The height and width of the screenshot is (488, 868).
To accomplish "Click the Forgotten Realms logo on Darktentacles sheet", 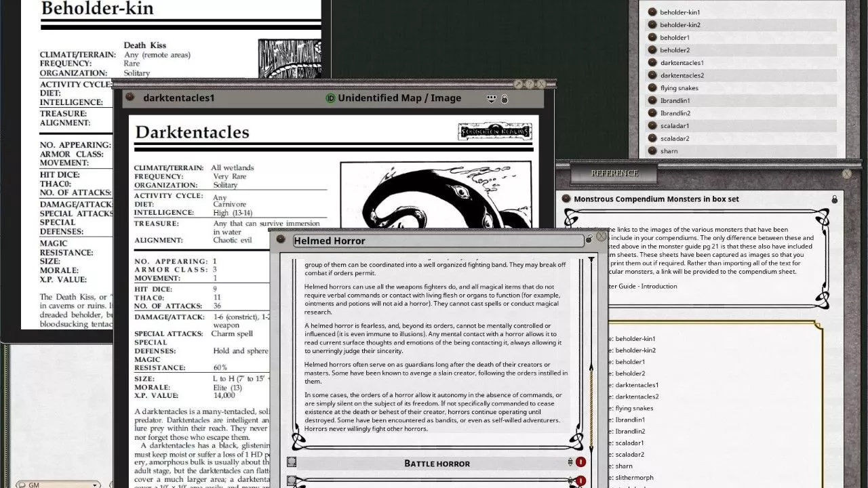I will 494,131.
